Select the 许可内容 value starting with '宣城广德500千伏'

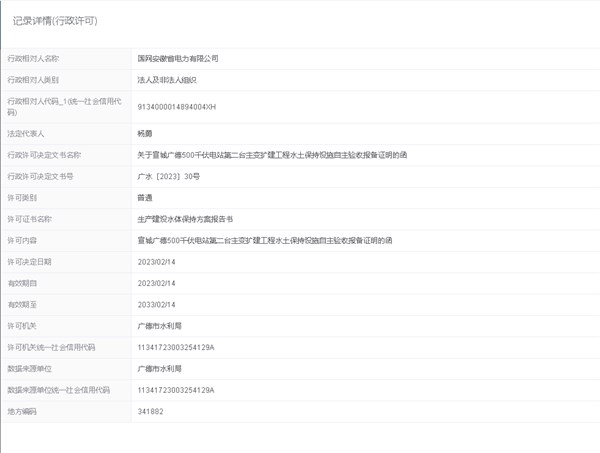(x=265, y=241)
